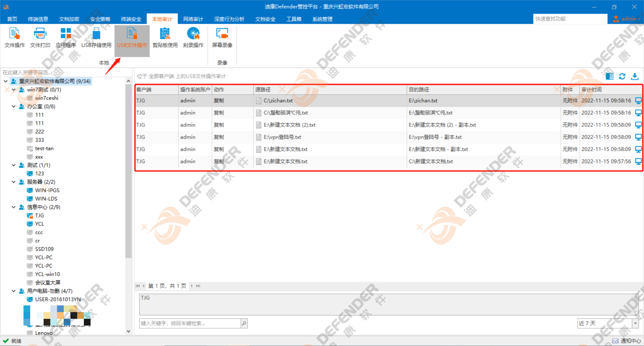Click the tree panel scroll-up arrow
Image resolution: width=644 pixels, height=346 pixels.
coord(128,81)
